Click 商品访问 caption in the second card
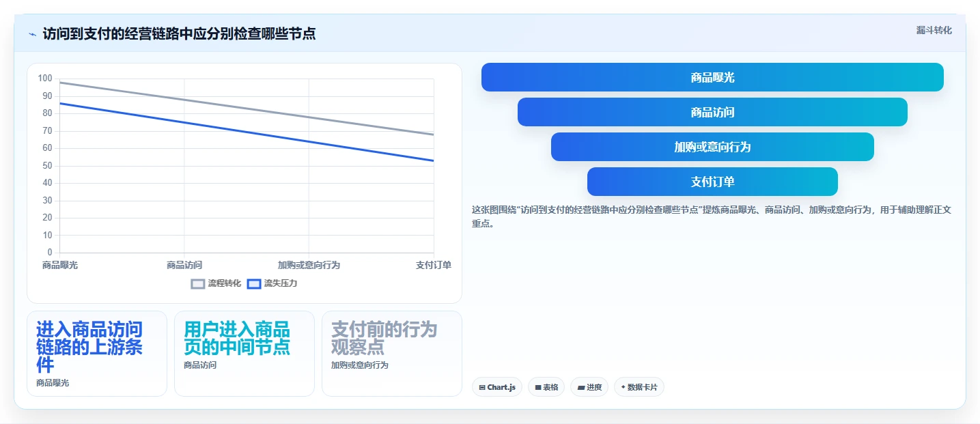This screenshot has height=424, width=980. [200, 365]
